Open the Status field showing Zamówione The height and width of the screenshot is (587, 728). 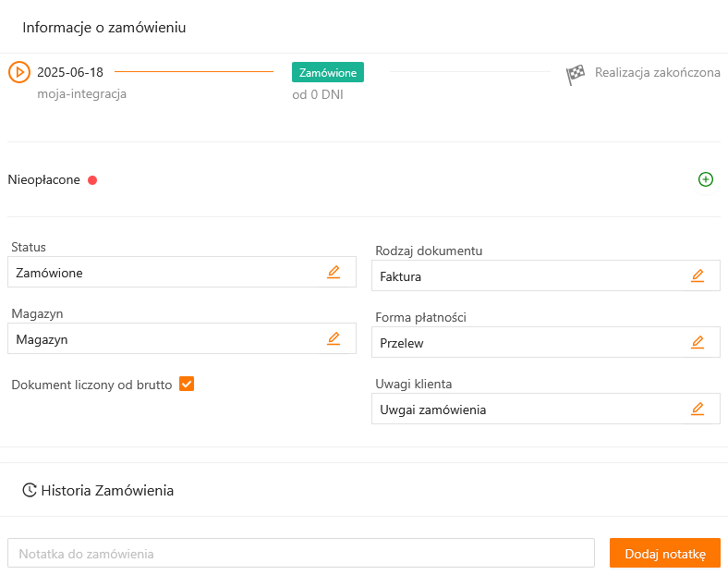(166, 273)
